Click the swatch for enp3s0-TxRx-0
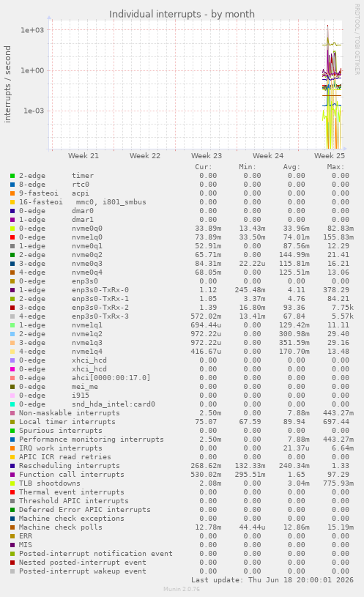This screenshot has width=364, height=597. point(12,290)
